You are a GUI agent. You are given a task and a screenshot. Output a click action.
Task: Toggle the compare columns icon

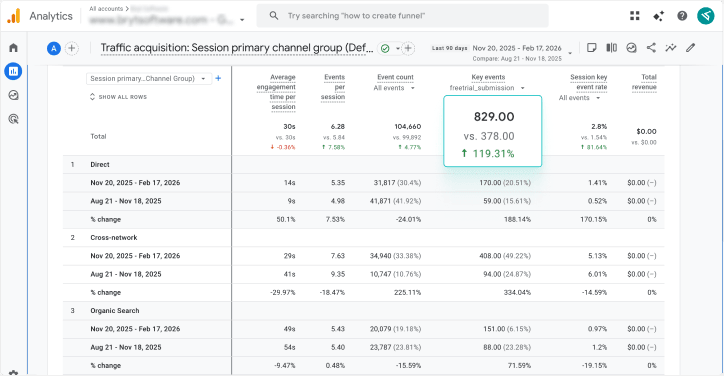click(x=611, y=48)
